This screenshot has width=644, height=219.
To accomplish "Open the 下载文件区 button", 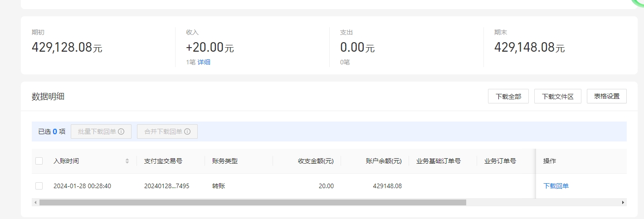I will coord(558,96).
